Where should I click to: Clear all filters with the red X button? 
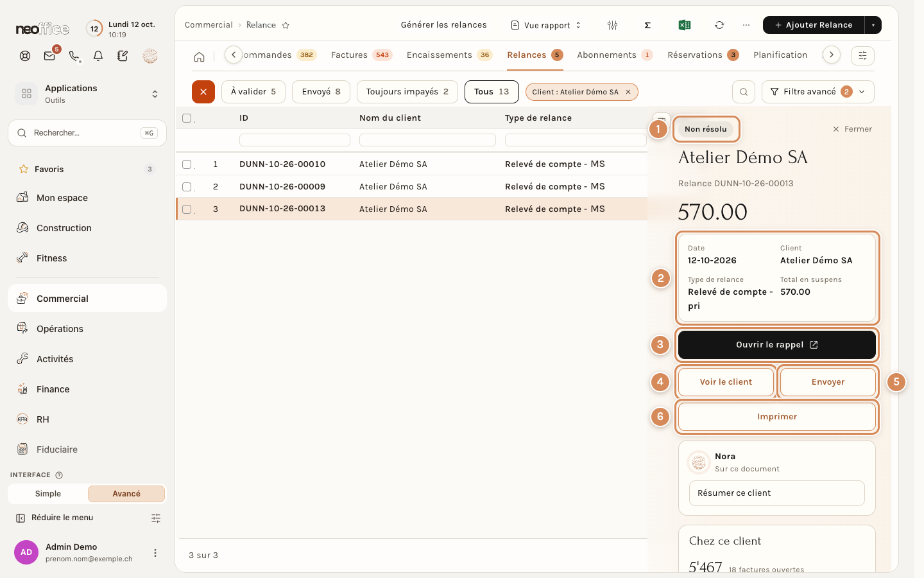point(203,92)
